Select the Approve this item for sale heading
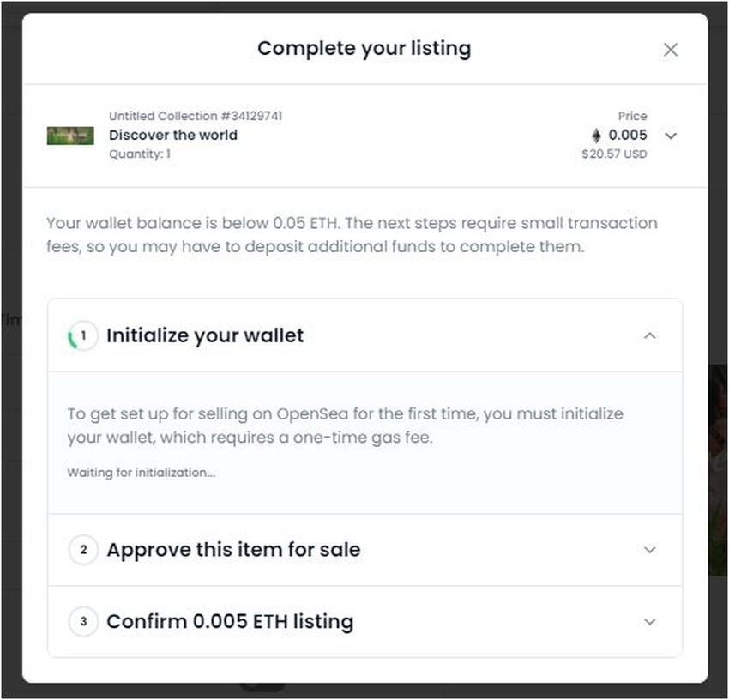 (x=233, y=550)
